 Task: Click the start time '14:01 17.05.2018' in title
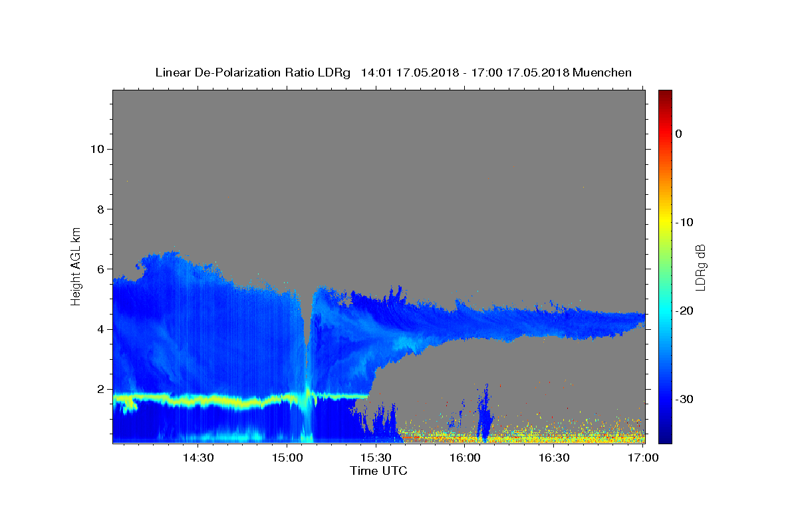[410, 72]
